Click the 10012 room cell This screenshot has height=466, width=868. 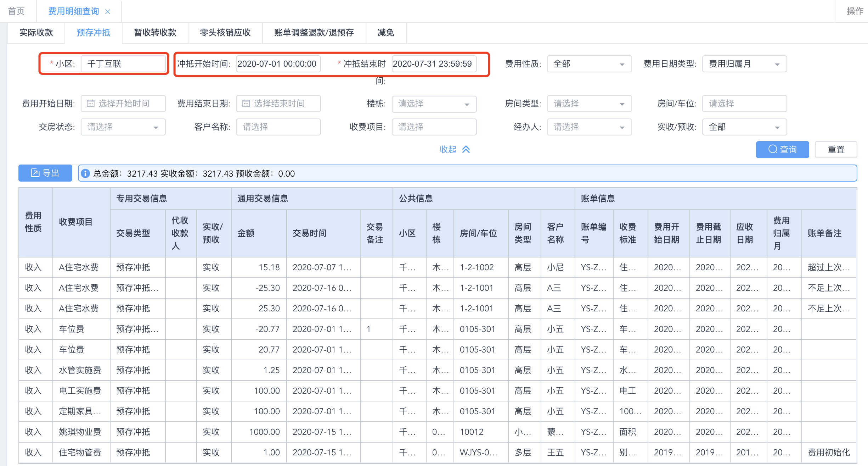481,432
